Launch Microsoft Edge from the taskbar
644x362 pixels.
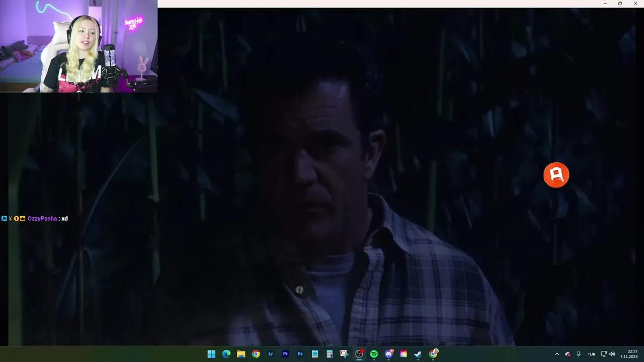point(226,354)
